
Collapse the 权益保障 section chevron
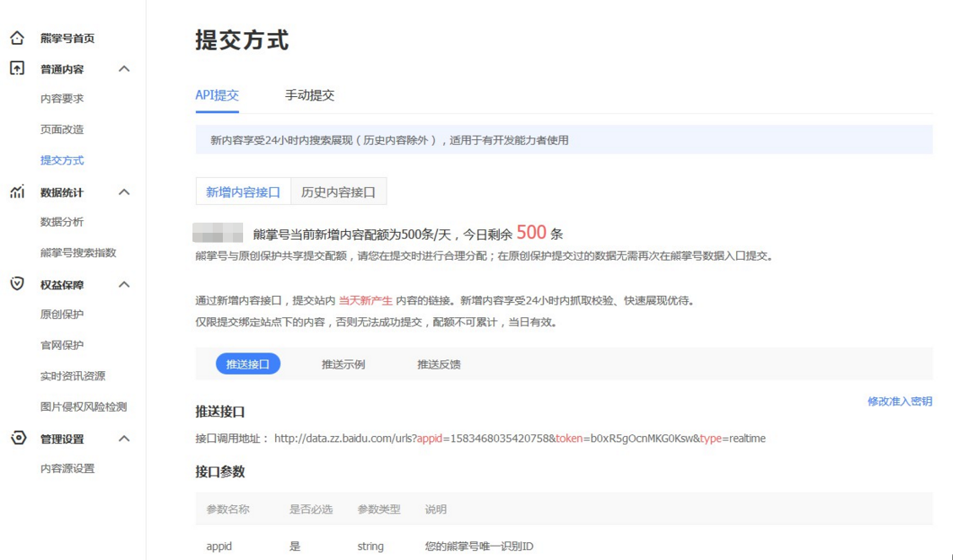tap(124, 285)
